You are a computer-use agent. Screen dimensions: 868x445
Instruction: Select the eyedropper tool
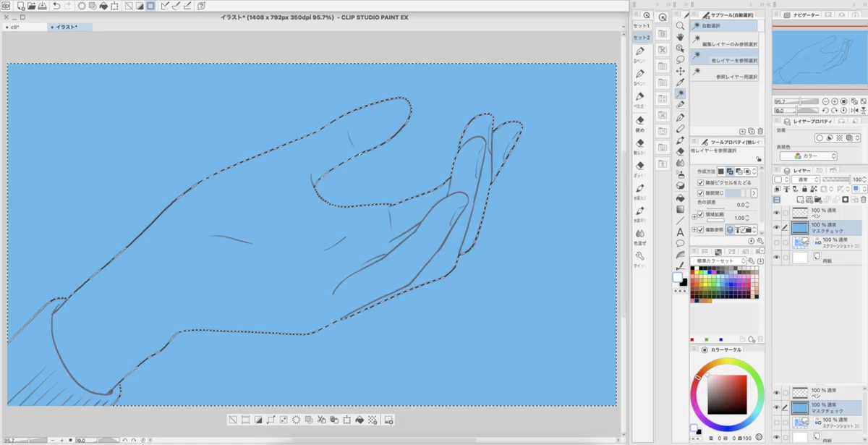point(680,82)
